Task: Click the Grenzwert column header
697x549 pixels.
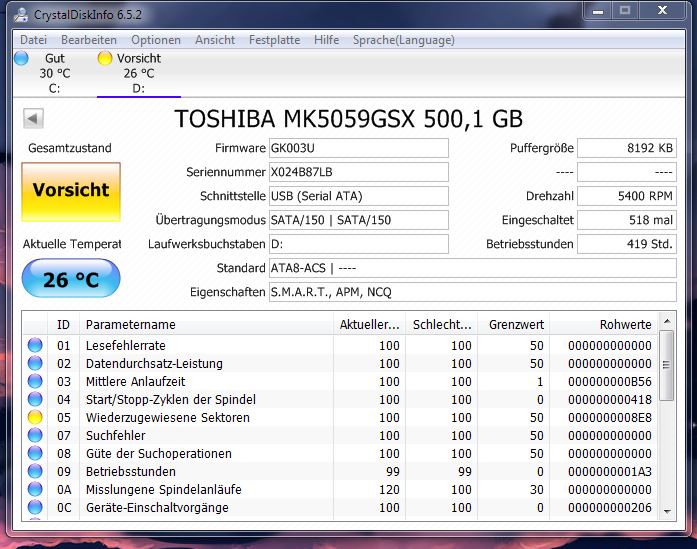Action: 514,325
